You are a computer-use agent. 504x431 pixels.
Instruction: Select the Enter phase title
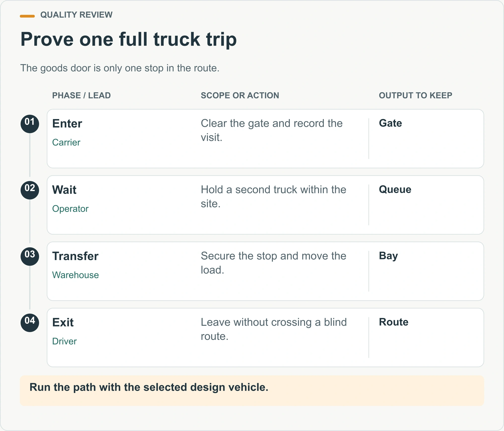67,124
